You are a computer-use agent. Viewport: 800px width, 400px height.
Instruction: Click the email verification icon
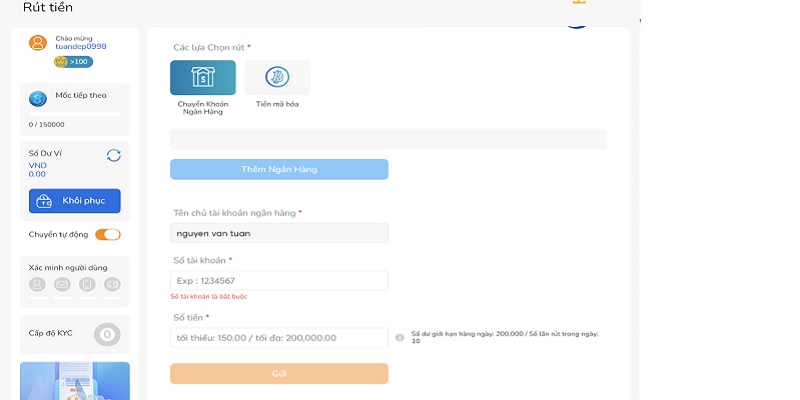[x=62, y=285]
